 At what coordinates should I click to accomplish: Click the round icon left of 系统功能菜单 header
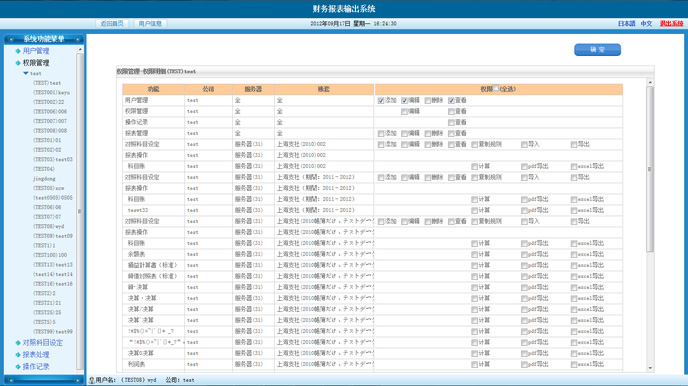pyautogui.click(x=11, y=39)
